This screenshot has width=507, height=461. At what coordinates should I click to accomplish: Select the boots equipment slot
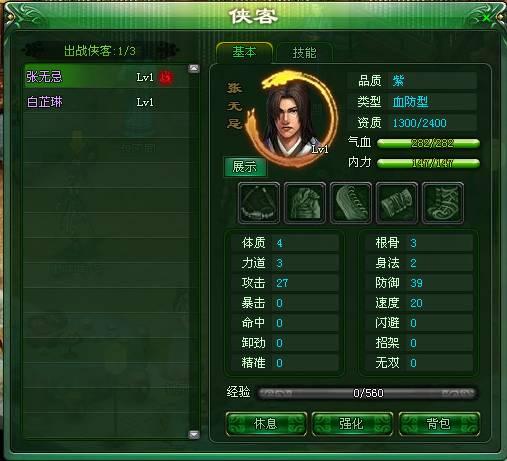351,203
